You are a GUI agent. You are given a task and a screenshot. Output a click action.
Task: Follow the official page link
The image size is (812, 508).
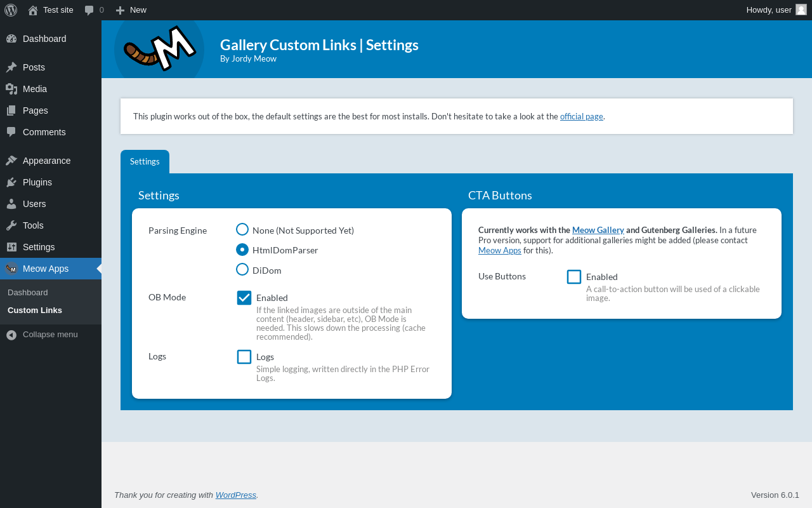(581, 117)
